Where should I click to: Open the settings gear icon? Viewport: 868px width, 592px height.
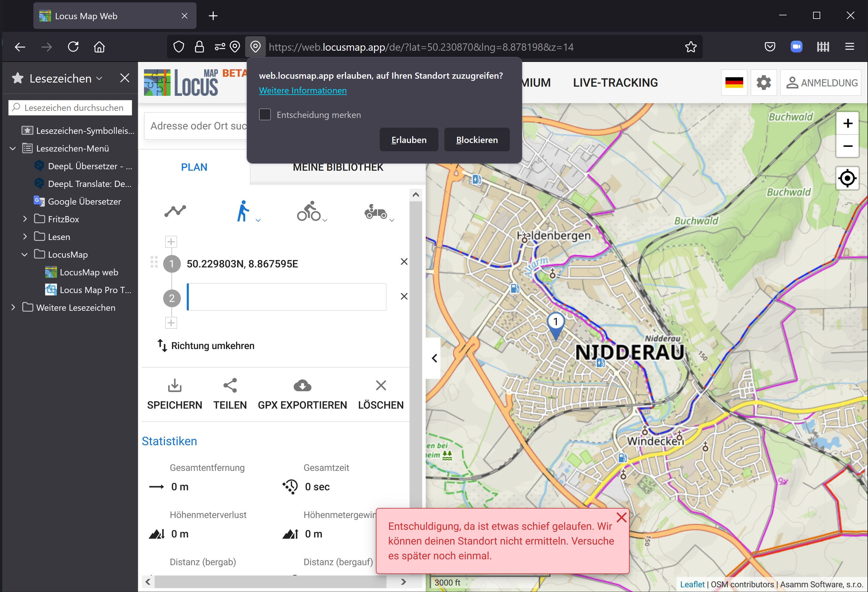pyautogui.click(x=764, y=83)
